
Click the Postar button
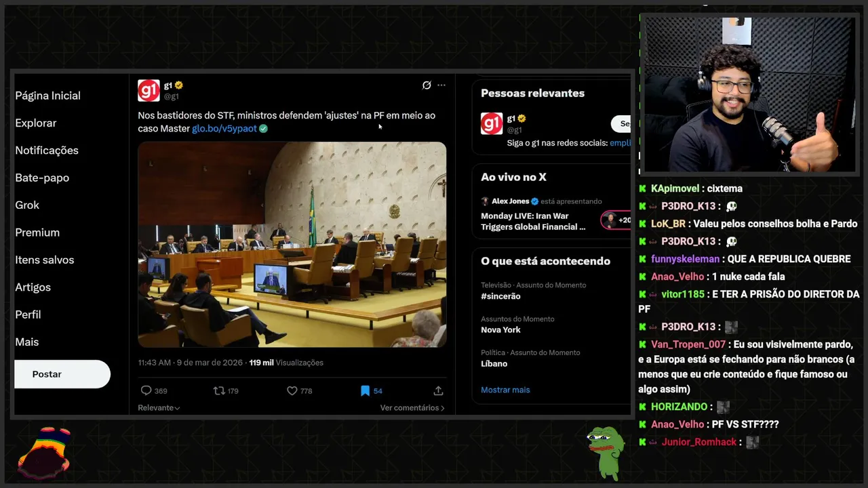(x=62, y=374)
